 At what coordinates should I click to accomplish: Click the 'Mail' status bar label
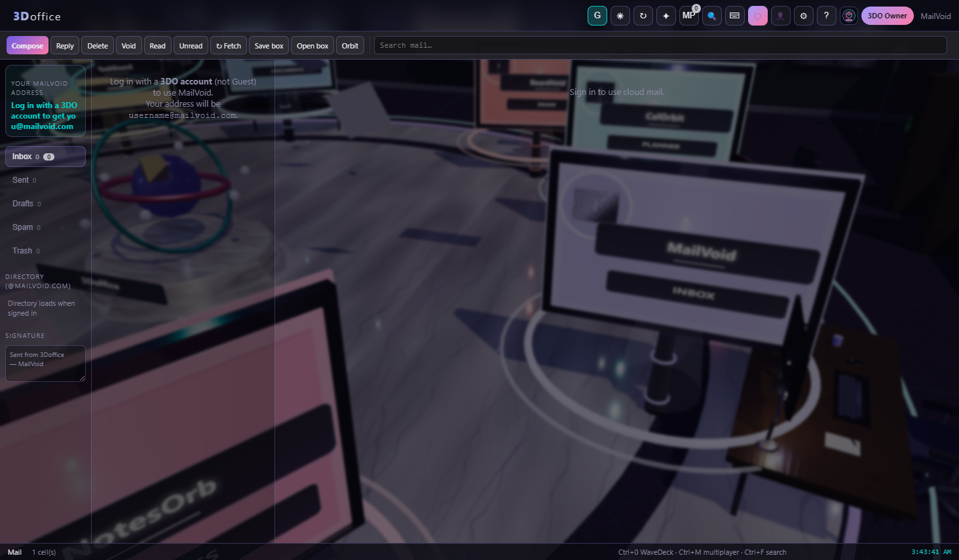click(x=14, y=552)
